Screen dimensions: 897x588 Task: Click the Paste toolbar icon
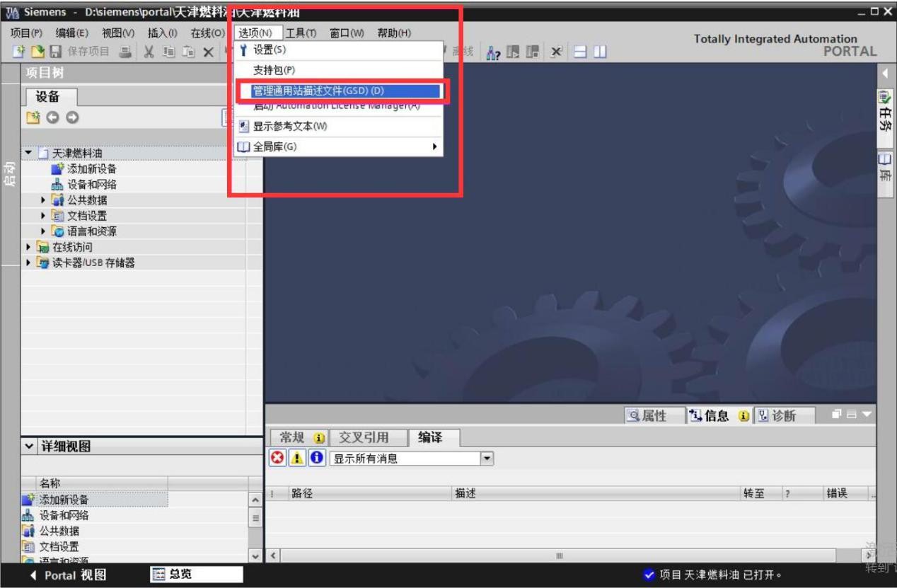coord(189,52)
